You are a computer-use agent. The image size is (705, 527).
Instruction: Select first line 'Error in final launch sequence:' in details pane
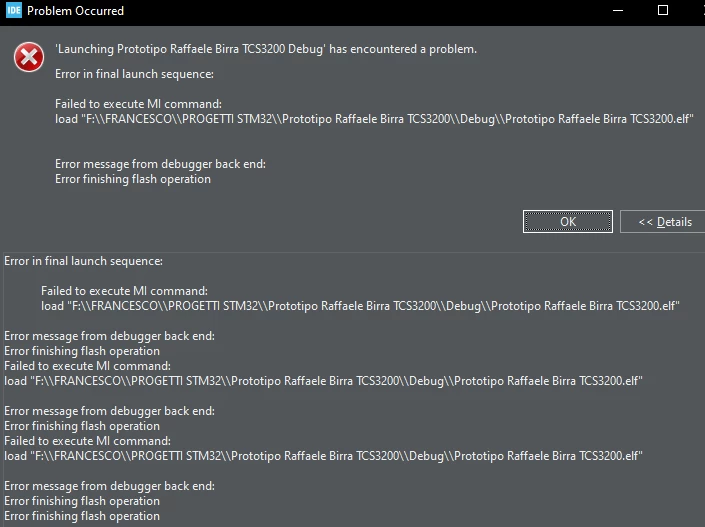pos(83,261)
